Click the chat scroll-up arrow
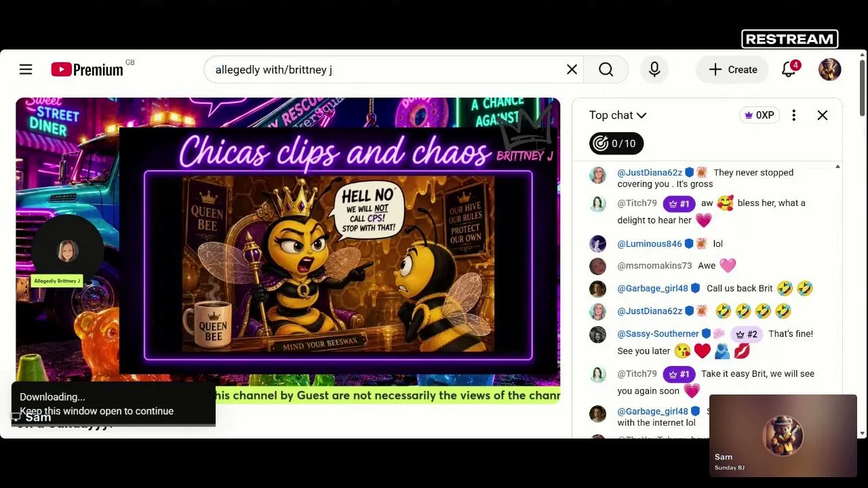Viewport: 868px width, 488px height. 837,167
